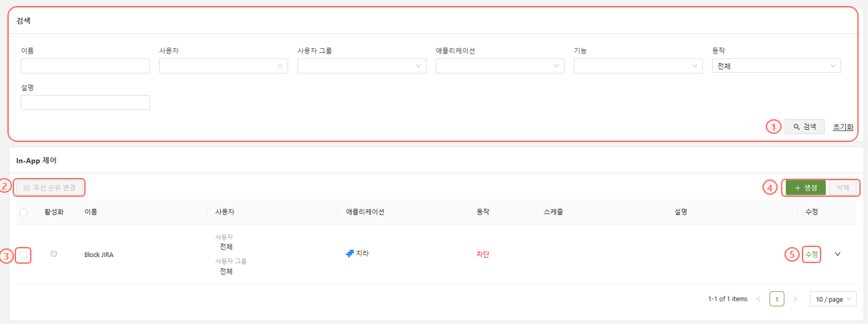Toggle the select-all header checkbox
Image resolution: width=868 pixels, height=324 pixels.
click(x=24, y=212)
